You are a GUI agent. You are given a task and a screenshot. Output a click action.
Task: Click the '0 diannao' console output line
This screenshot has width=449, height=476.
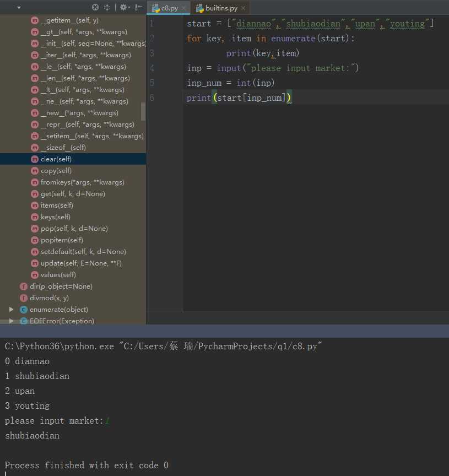click(x=28, y=361)
